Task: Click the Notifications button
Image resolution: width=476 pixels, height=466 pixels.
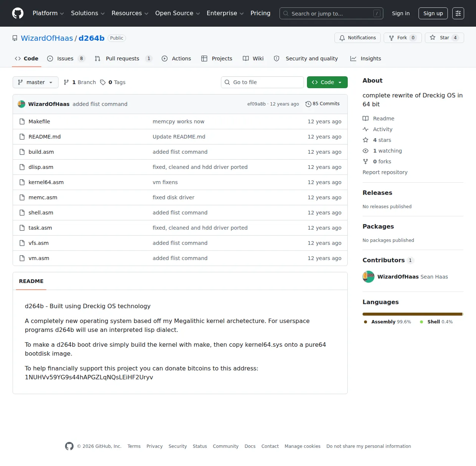Action: click(357, 38)
